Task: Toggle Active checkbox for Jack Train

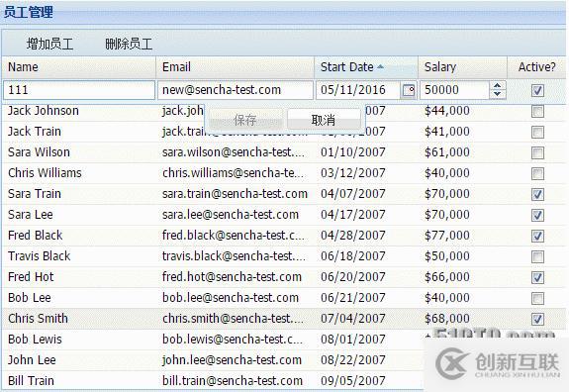Action: click(x=537, y=132)
